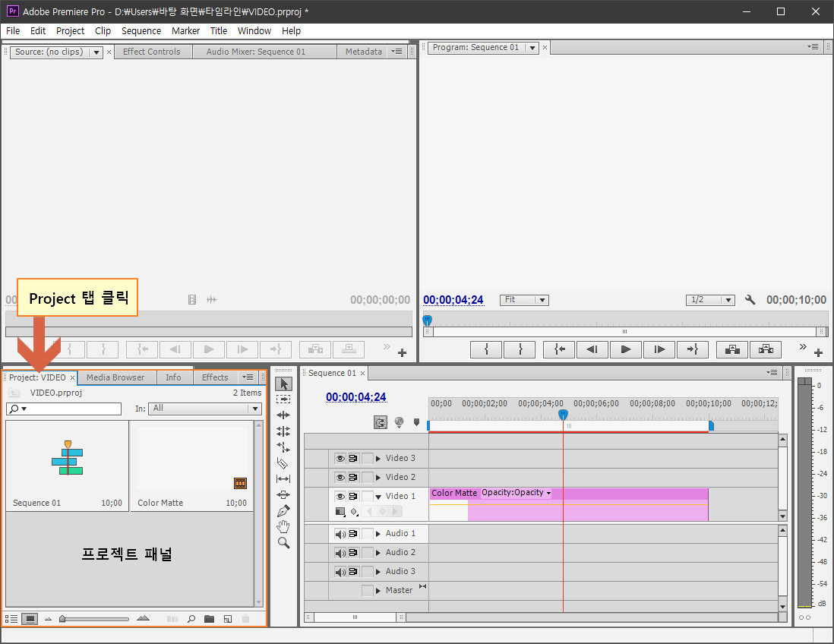Screen dimensions: 834x644
Task: Select the Rate Stretch tool
Action: 283,447
